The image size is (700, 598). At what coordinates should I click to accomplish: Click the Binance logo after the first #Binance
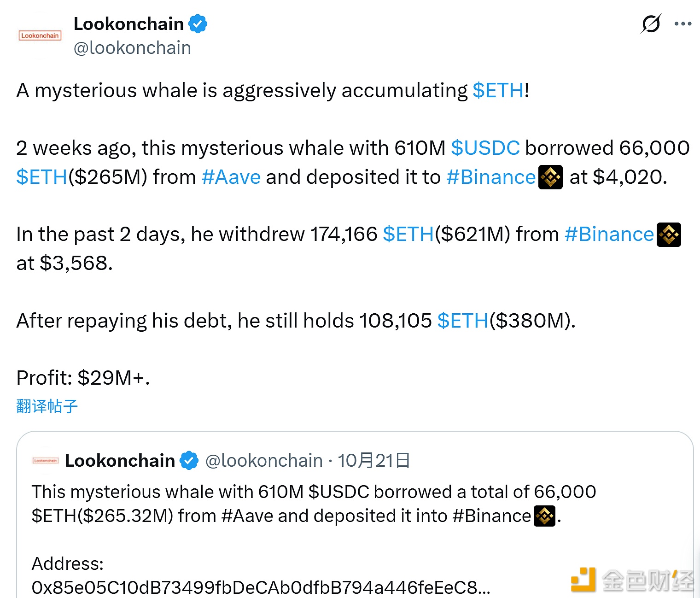[551, 177]
